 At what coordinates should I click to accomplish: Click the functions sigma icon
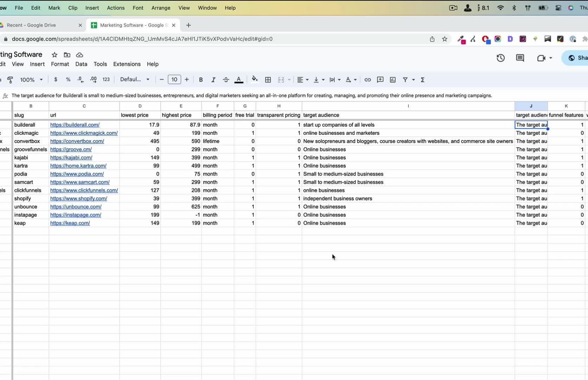pyautogui.click(x=423, y=80)
